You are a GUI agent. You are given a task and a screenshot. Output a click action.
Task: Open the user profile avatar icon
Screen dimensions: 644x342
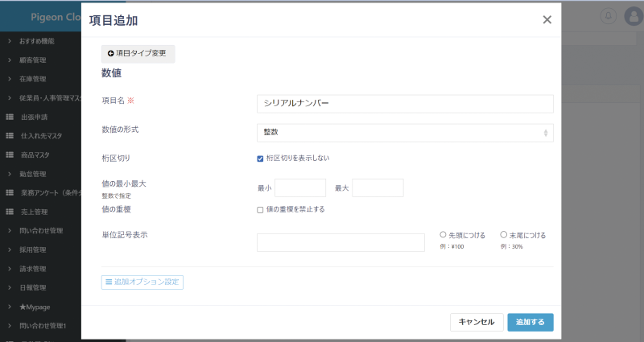coord(634,16)
